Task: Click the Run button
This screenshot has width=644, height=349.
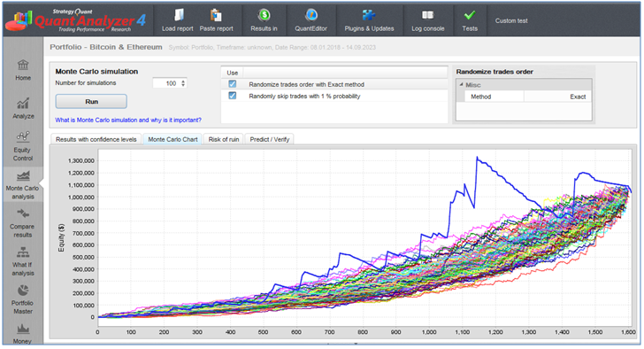Action: tap(91, 102)
